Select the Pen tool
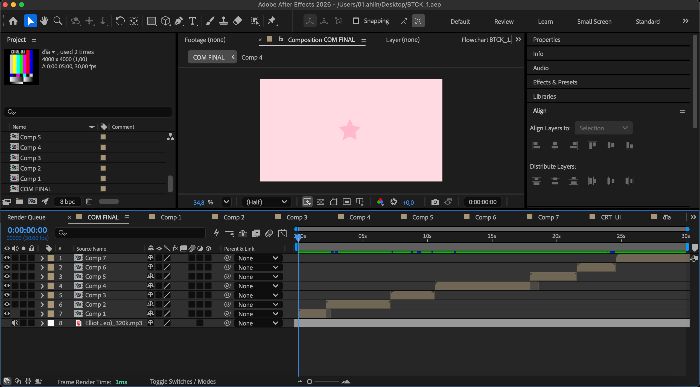 pos(179,21)
